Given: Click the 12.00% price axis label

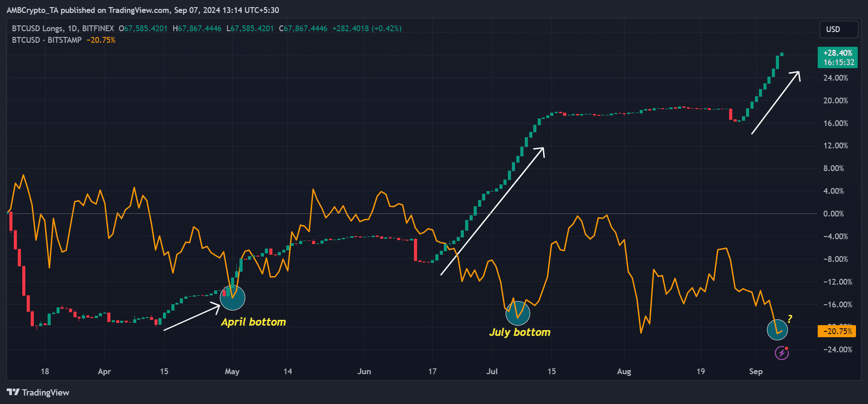Looking at the screenshot, I should click(x=836, y=146).
